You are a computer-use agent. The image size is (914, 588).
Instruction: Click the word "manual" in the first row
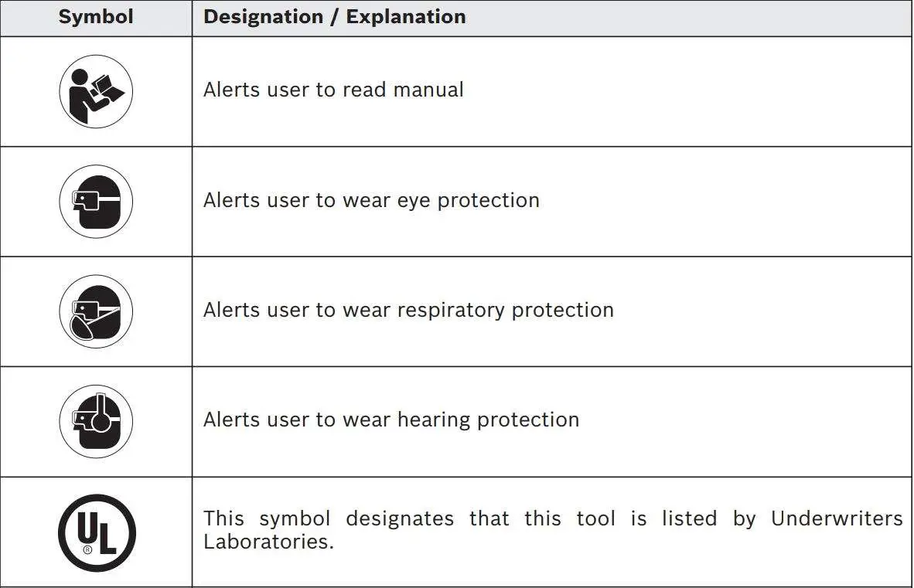pyautogui.click(x=428, y=90)
